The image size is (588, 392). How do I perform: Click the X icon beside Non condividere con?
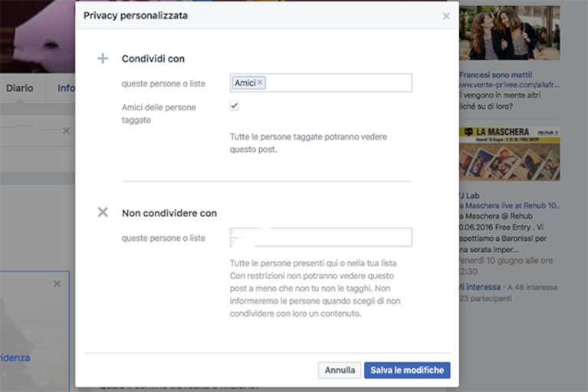103,212
